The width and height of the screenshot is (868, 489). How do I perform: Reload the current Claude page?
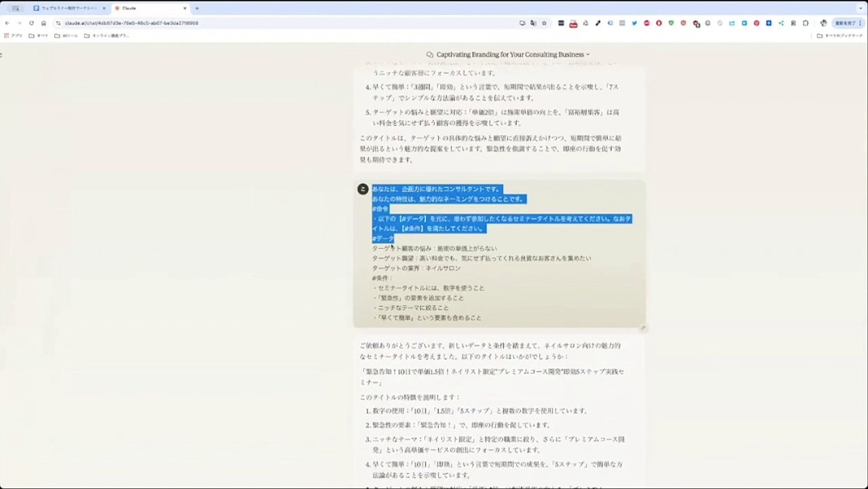(x=31, y=23)
